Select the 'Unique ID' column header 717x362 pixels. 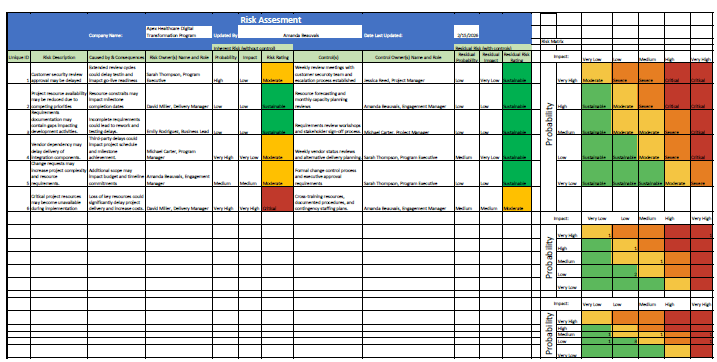pos(19,57)
